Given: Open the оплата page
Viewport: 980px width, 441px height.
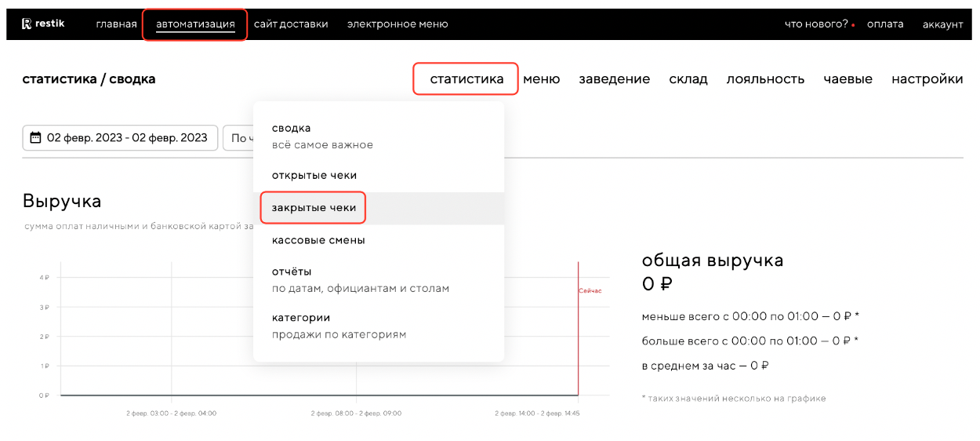Looking at the screenshot, I should pyautogui.click(x=885, y=24).
